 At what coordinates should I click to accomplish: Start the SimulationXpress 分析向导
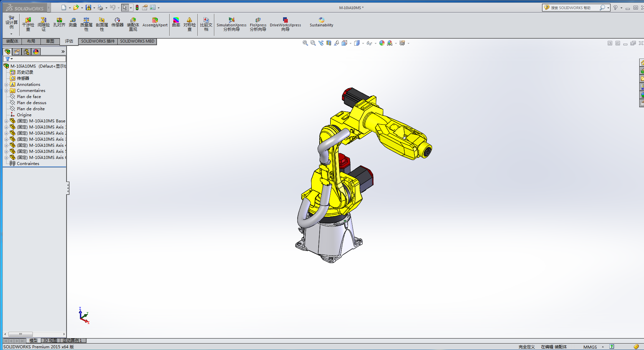pyautogui.click(x=231, y=23)
